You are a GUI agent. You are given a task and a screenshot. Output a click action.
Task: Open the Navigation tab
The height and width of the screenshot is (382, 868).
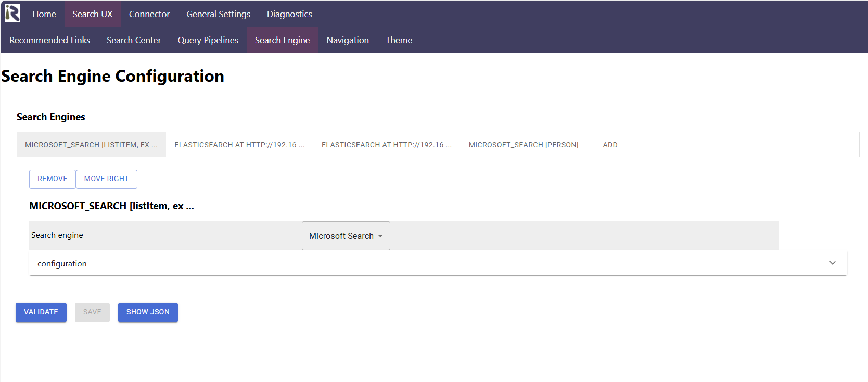click(x=348, y=40)
